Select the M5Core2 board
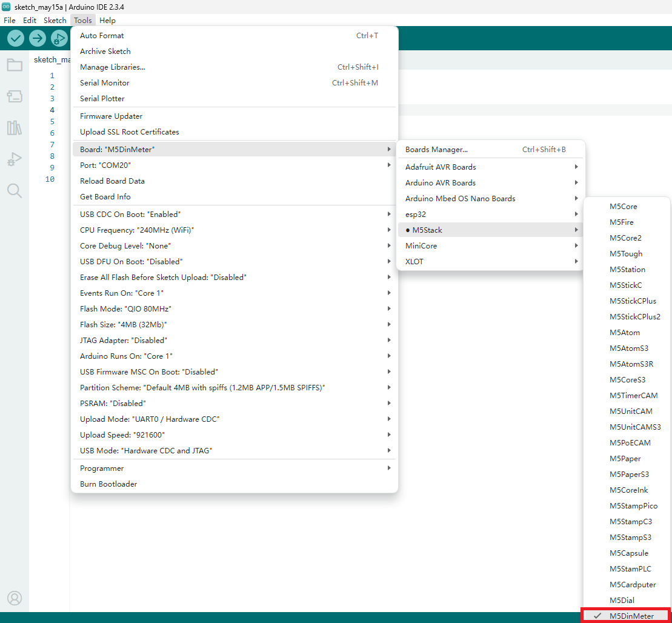 pyautogui.click(x=627, y=238)
